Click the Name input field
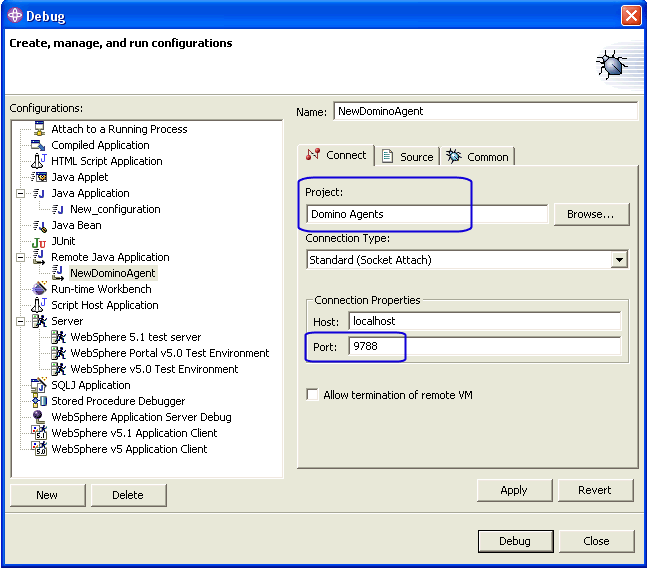This screenshot has width=647, height=568. [486, 111]
